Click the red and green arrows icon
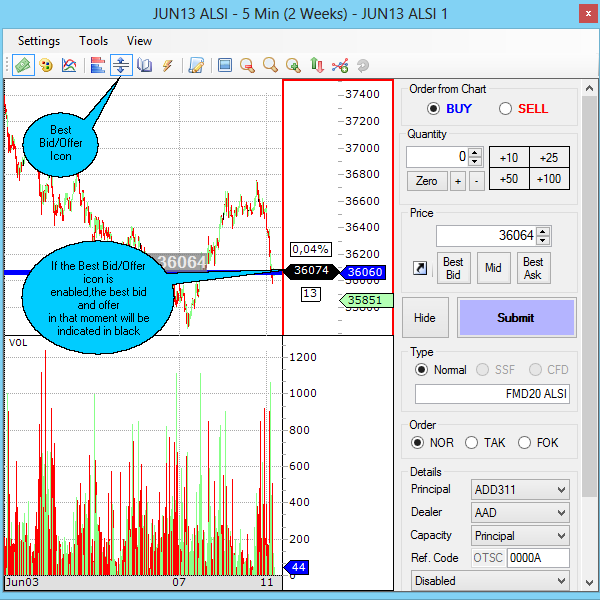Viewport: 600px width, 600px height. point(317,65)
